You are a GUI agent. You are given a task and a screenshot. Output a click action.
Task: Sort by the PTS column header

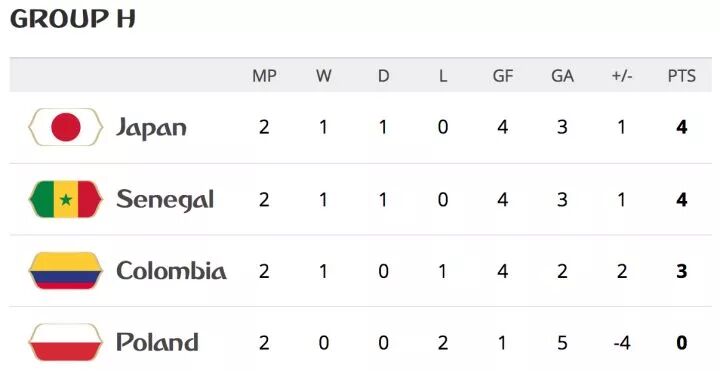(x=682, y=76)
